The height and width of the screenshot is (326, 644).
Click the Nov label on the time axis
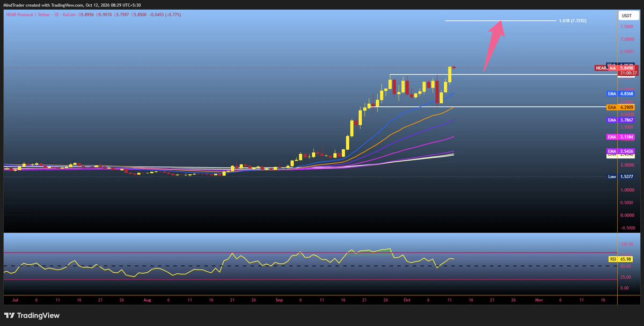coord(538,301)
